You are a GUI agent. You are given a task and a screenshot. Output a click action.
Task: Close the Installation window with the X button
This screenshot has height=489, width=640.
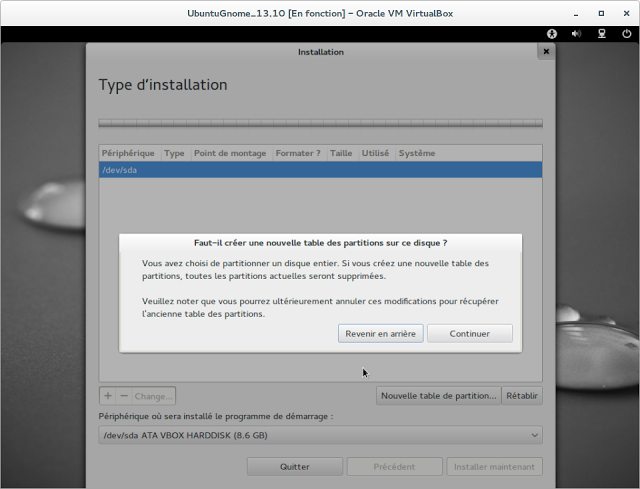point(546,51)
